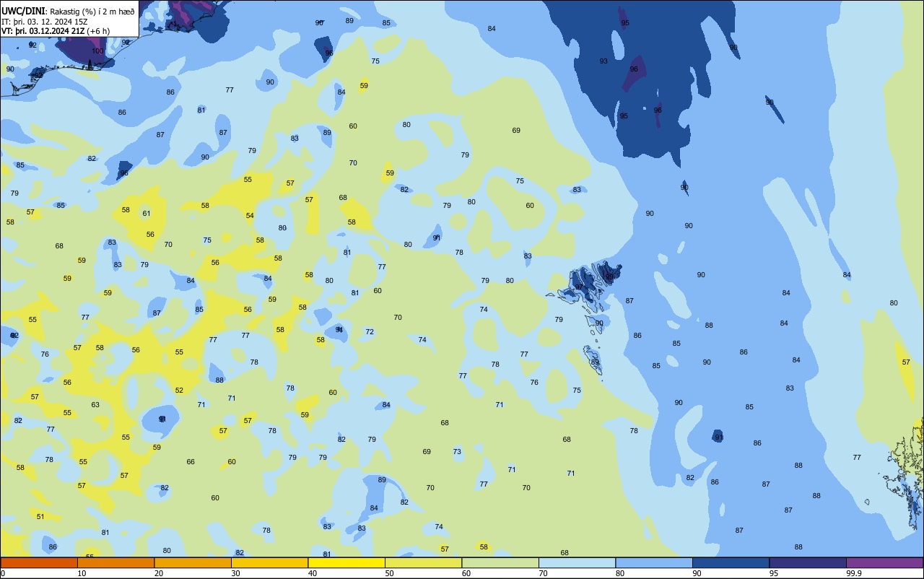Select the map value 66
This screenshot has height=579, width=924.
point(191,462)
